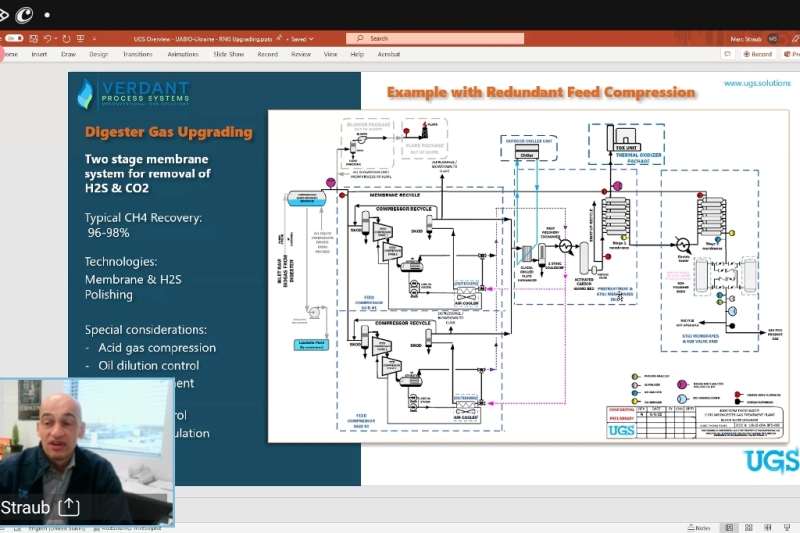This screenshot has width=800, height=533.
Task: Open the Animations tab
Action: [183, 54]
